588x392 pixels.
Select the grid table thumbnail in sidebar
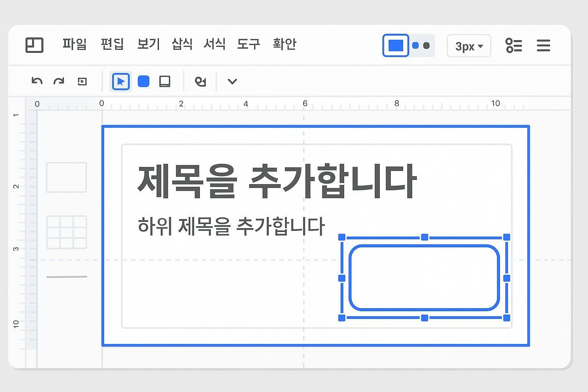click(x=67, y=232)
